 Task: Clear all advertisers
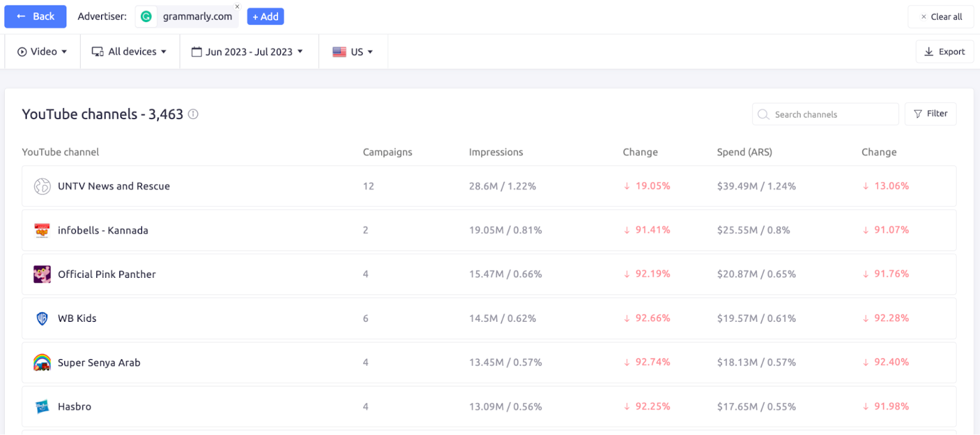pyautogui.click(x=941, y=17)
